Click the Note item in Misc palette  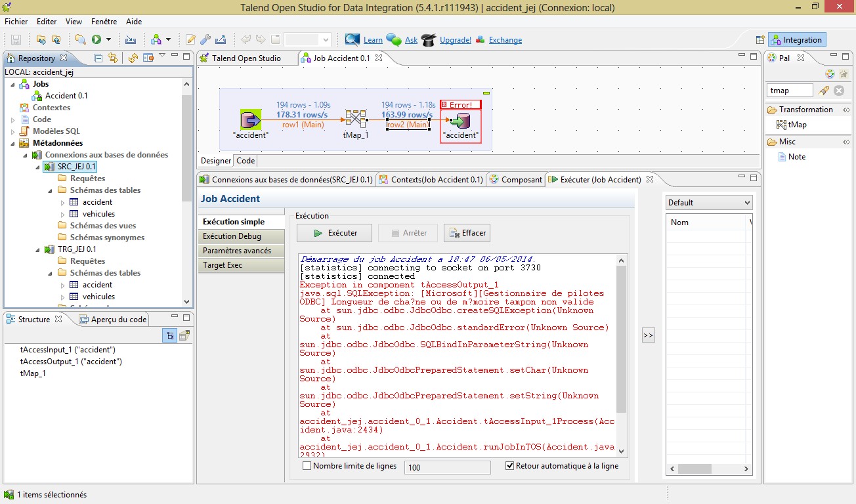pos(792,157)
